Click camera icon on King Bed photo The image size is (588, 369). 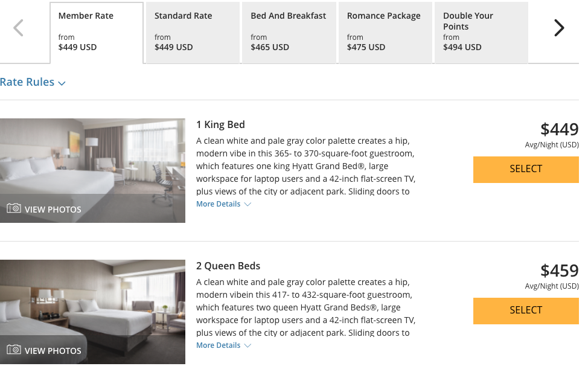[x=14, y=208]
